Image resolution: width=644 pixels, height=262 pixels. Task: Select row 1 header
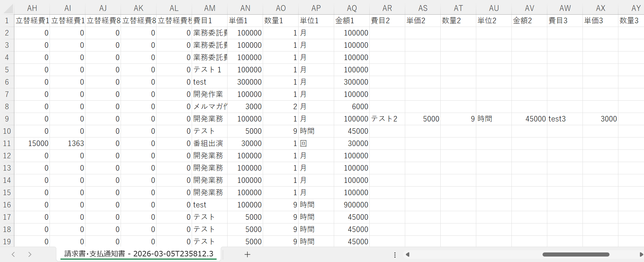click(7, 20)
